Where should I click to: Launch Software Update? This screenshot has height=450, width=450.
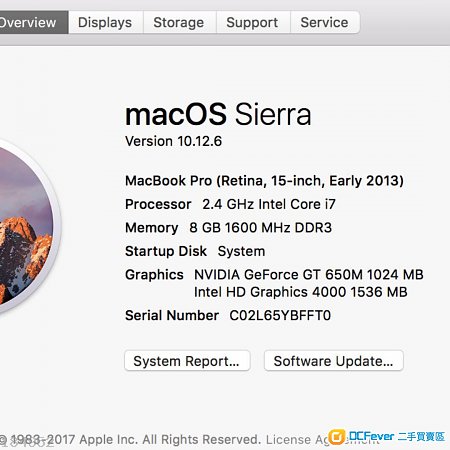(334, 361)
